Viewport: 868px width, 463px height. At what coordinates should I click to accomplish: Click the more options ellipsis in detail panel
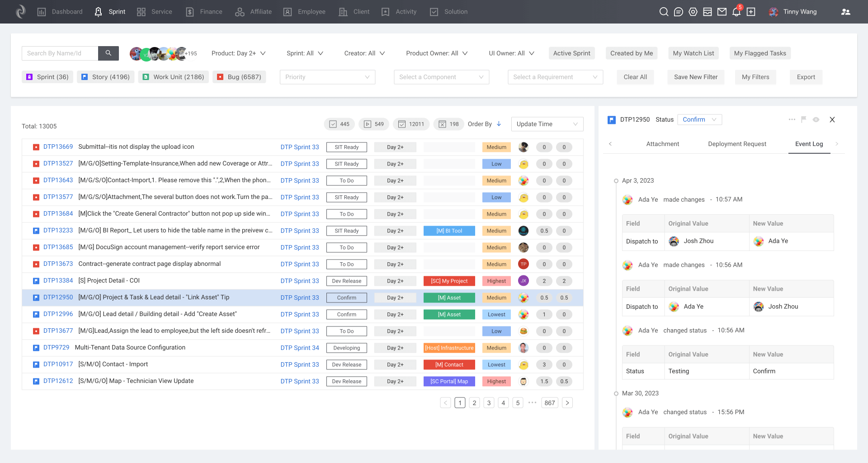pos(792,119)
